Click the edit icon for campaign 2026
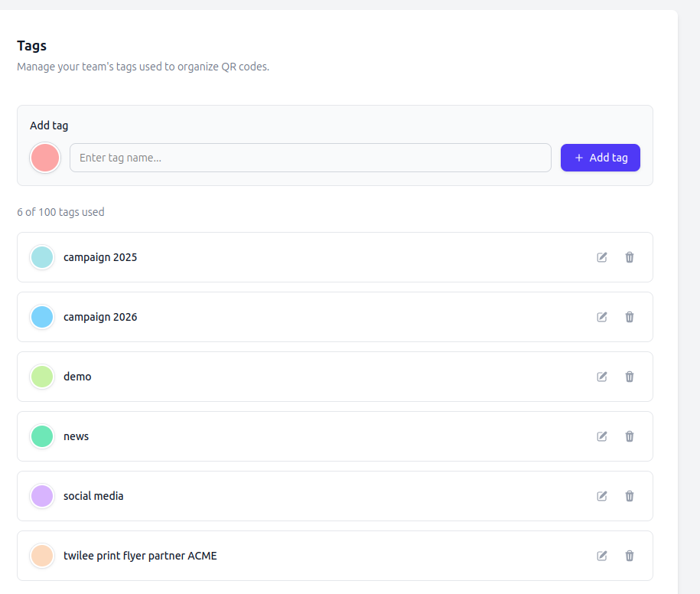The height and width of the screenshot is (594, 700). (x=601, y=317)
